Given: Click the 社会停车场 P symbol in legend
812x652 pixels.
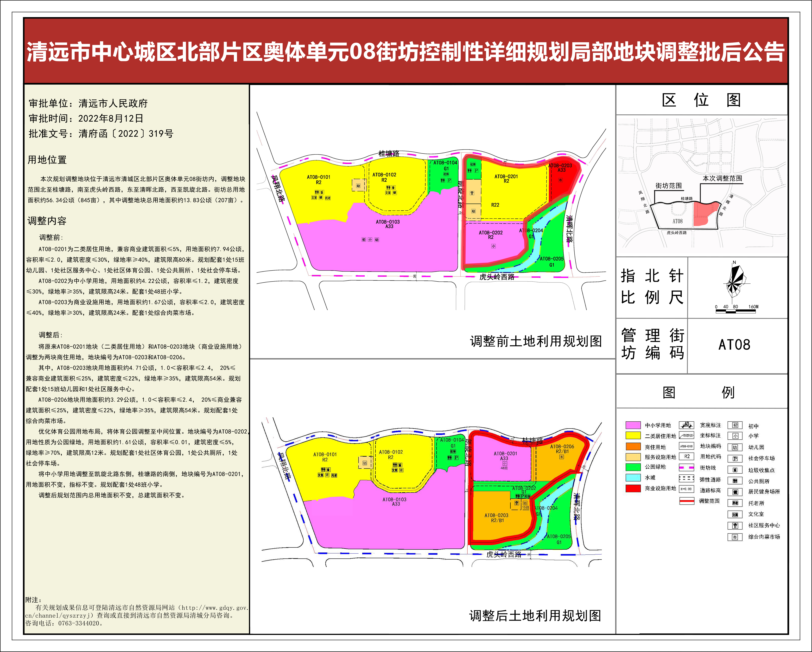Looking at the screenshot, I should coord(735,459).
